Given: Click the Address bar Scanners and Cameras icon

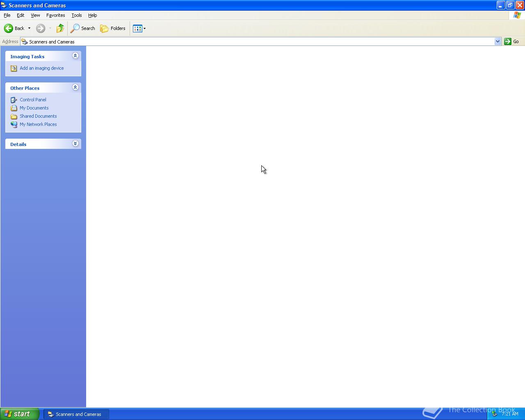Looking at the screenshot, I should pyautogui.click(x=25, y=41).
